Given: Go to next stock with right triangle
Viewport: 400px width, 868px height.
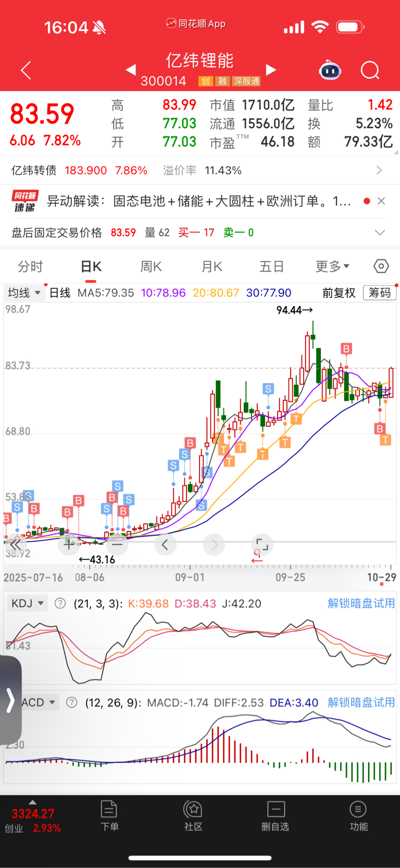Looking at the screenshot, I should (271, 69).
